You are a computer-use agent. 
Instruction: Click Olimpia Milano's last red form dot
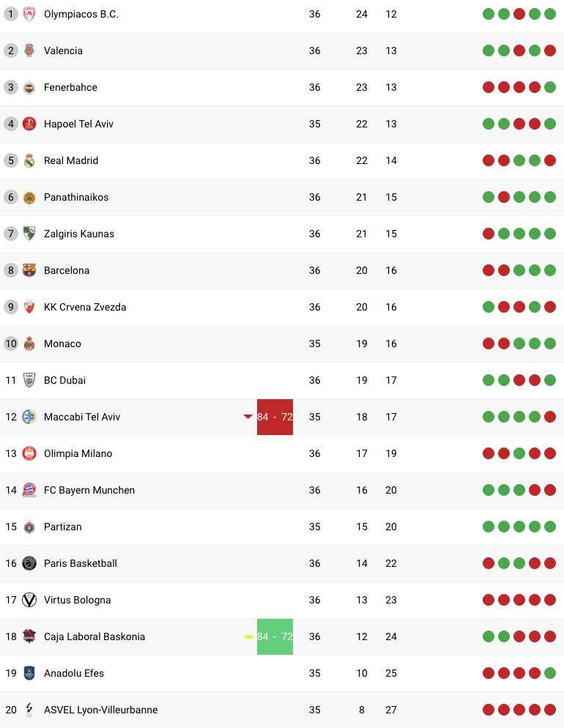tap(550, 453)
